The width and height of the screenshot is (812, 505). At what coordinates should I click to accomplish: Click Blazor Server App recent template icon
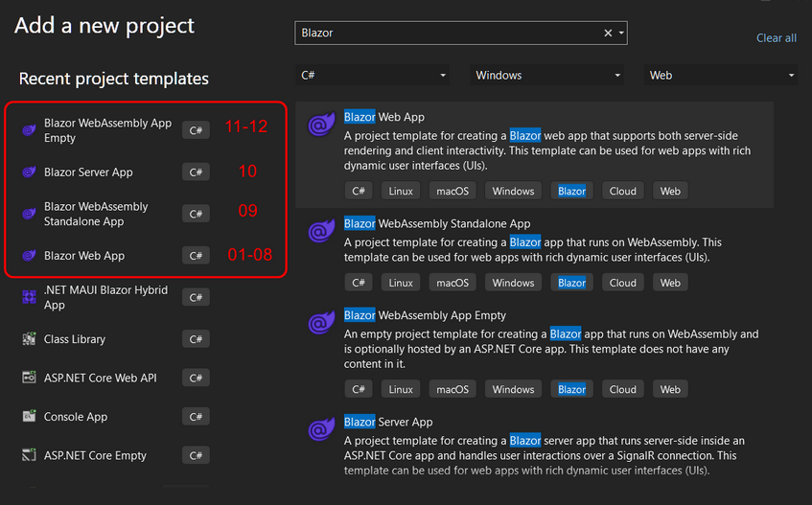pos(29,172)
